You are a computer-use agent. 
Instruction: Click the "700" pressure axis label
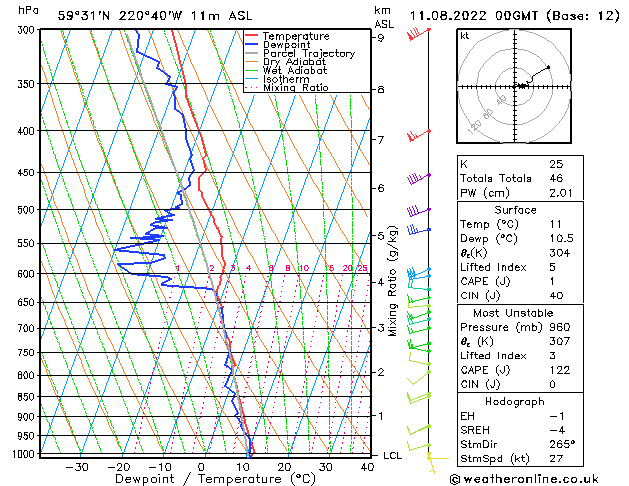coord(28,329)
